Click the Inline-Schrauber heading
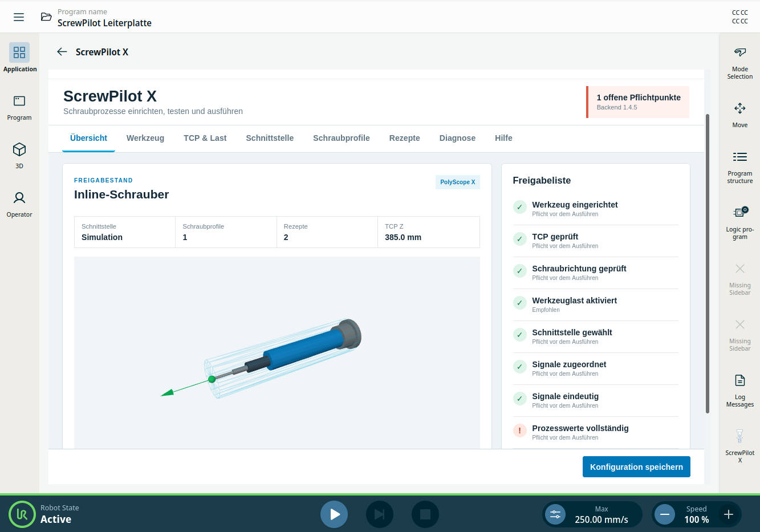The height and width of the screenshot is (532, 760). (121, 194)
